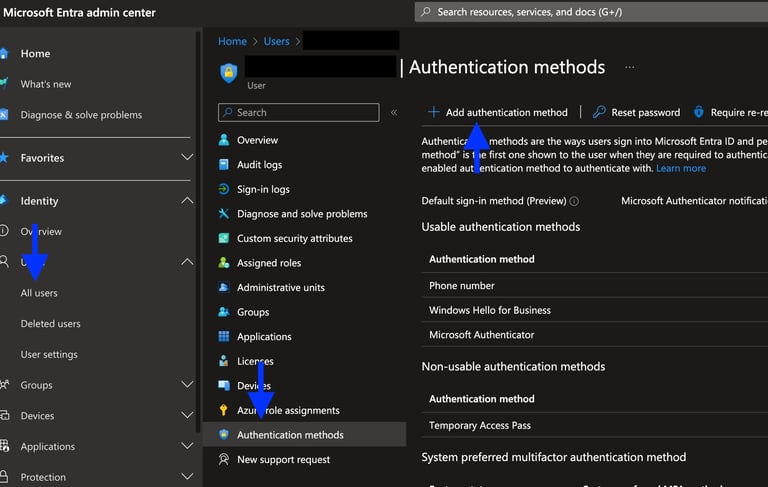Collapse the user menu with double-chevron icon
Screen dimensions: 768x487
pyautogui.click(x=394, y=113)
